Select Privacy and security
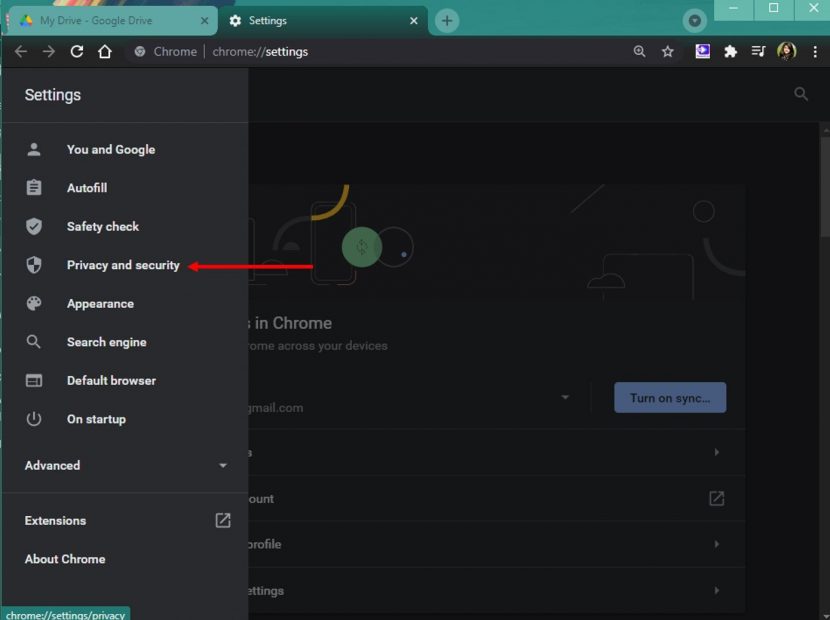Screen dimensions: 830x620 point(125,265)
